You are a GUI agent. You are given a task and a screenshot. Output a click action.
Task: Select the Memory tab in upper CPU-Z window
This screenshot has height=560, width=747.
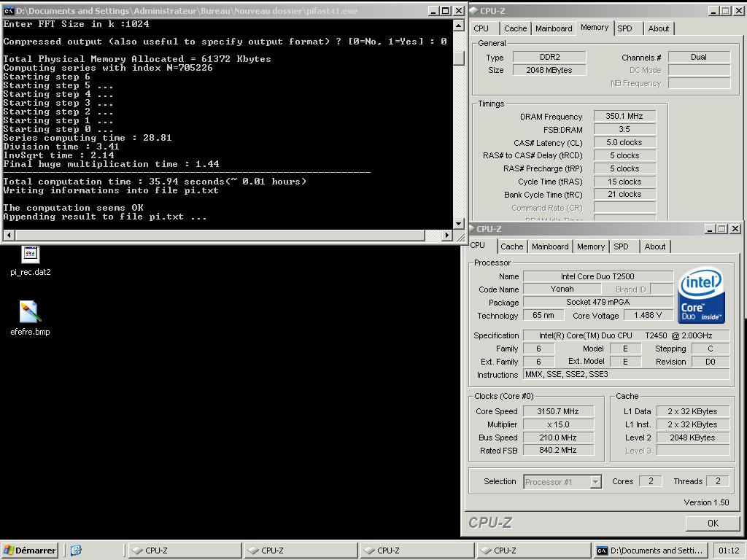click(595, 28)
